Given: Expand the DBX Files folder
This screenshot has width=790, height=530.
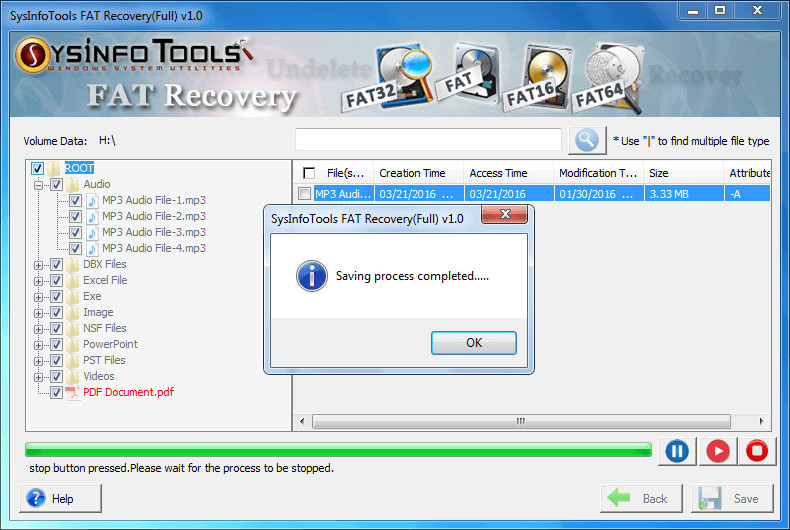Looking at the screenshot, I should pos(38,265).
